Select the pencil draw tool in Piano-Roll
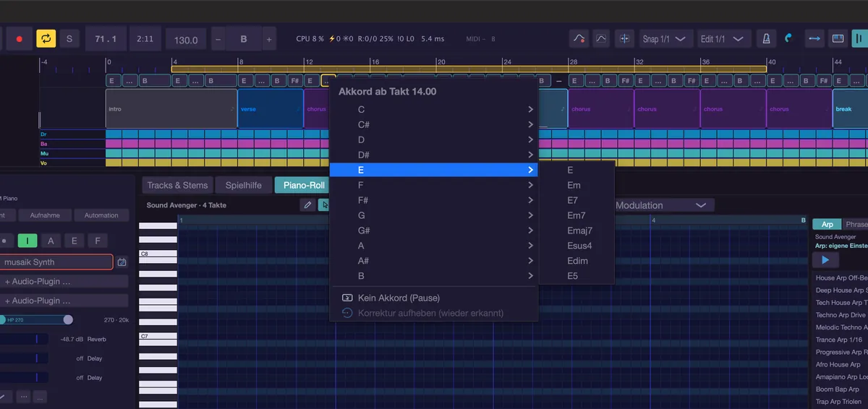The width and height of the screenshot is (868, 409). (307, 205)
